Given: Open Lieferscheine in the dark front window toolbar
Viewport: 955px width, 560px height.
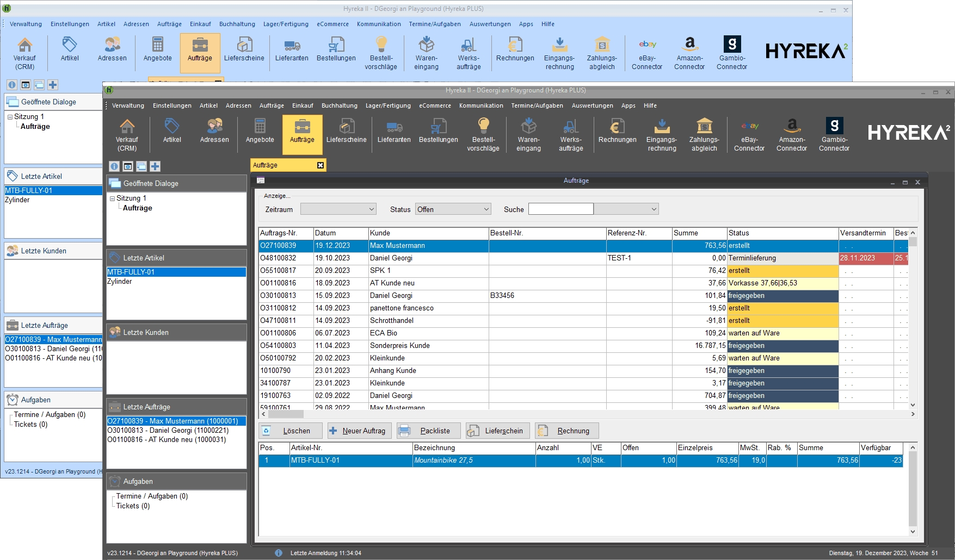Looking at the screenshot, I should (x=346, y=132).
